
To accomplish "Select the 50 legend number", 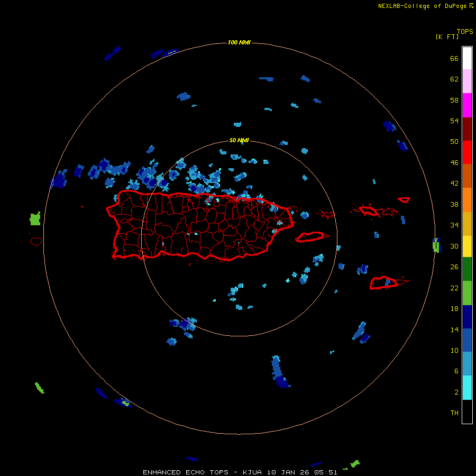I will pos(454,141).
